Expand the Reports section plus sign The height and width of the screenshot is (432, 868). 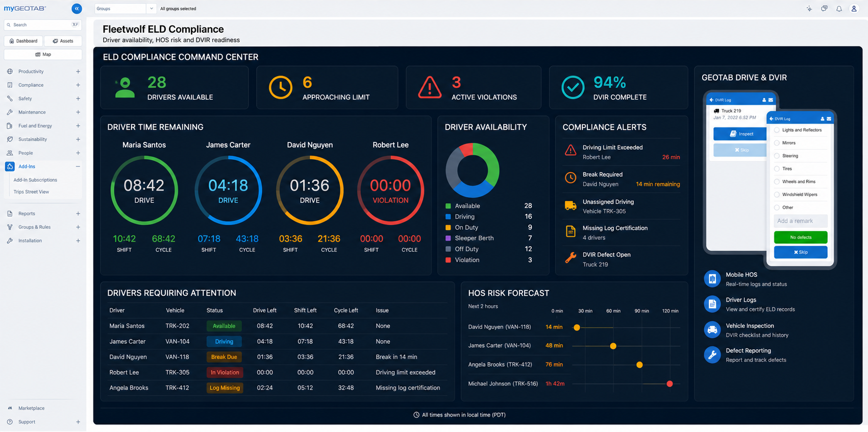pyautogui.click(x=78, y=213)
